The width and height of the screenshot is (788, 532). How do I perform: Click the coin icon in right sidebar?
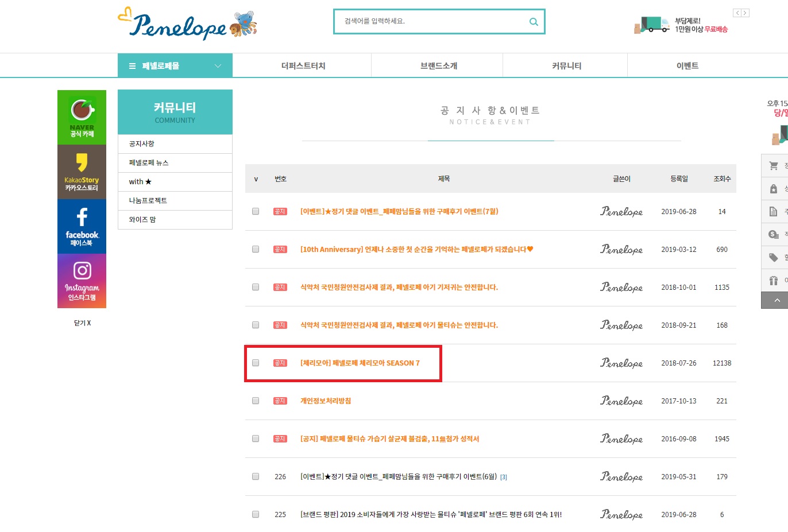click(774, 234)
